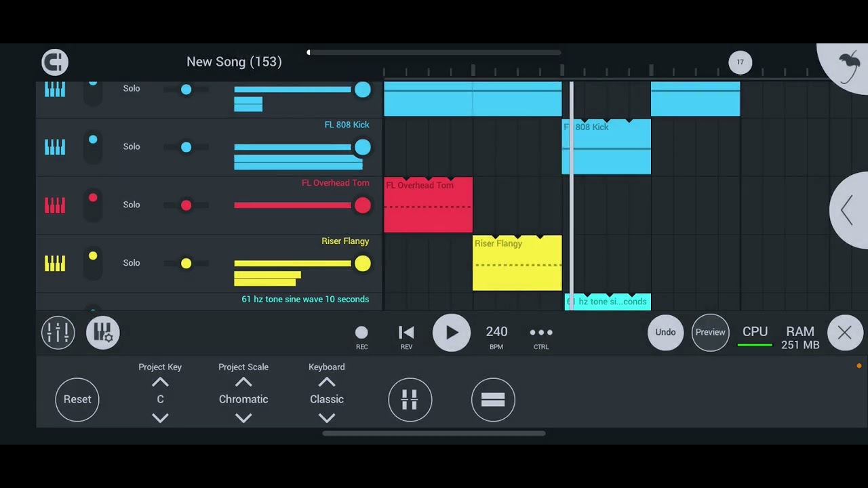Set FL Overhead Tom volume slider handle
The height and width of the screenshot is (488, 868).
click(363, 205)
